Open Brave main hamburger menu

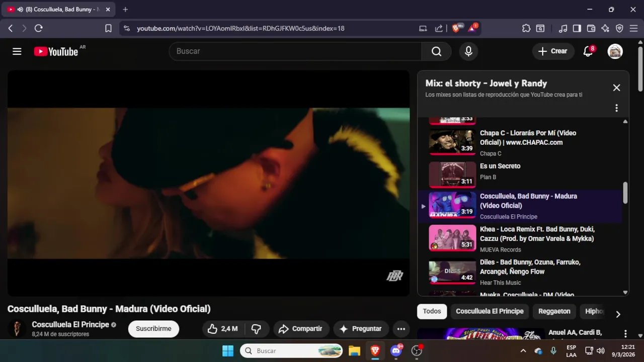(633, 29)
